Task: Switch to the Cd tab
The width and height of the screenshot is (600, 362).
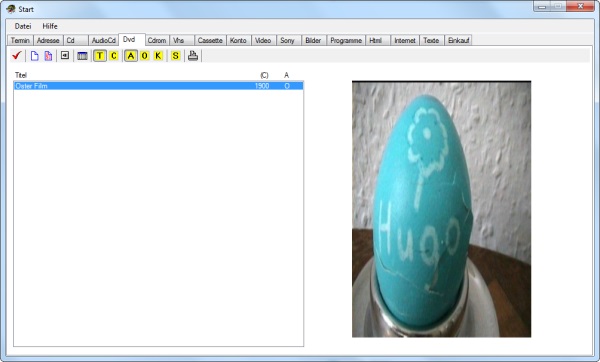Action: click(75, 40)
